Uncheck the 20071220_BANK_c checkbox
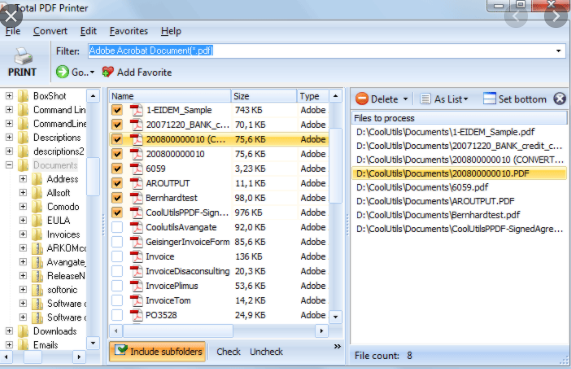 (x=117, y=125)
